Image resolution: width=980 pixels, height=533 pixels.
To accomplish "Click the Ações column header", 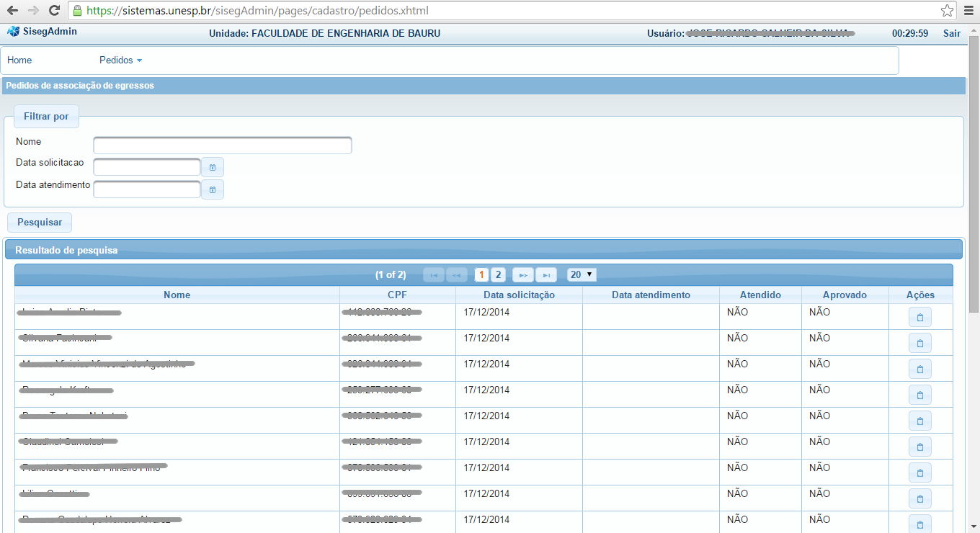I will tap(920, 295).
